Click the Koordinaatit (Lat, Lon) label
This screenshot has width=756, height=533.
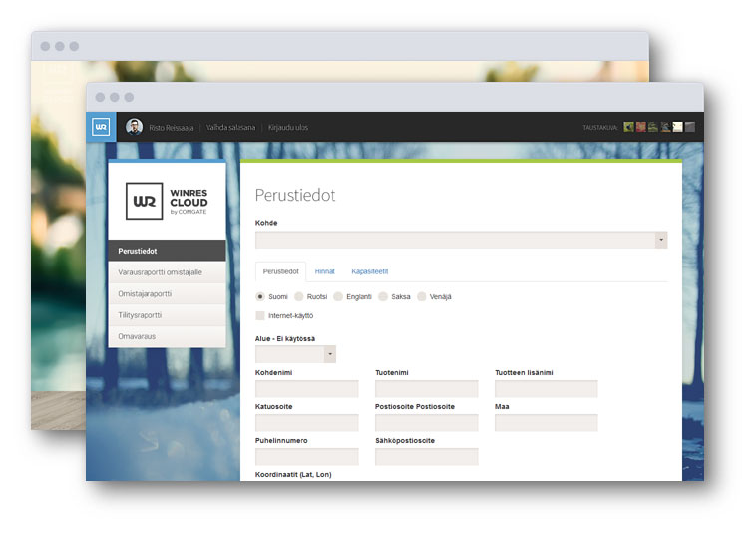click(x=293, y=475)
